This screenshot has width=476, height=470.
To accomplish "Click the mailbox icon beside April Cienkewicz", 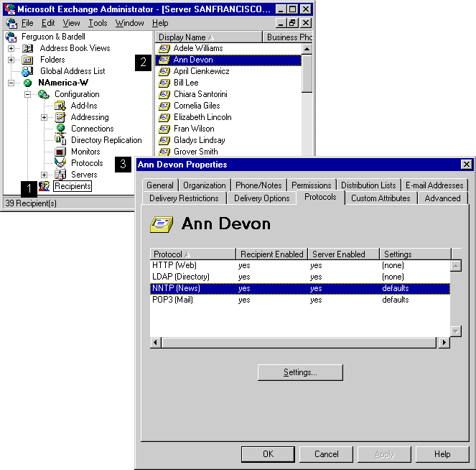I will tap(164, 71).
